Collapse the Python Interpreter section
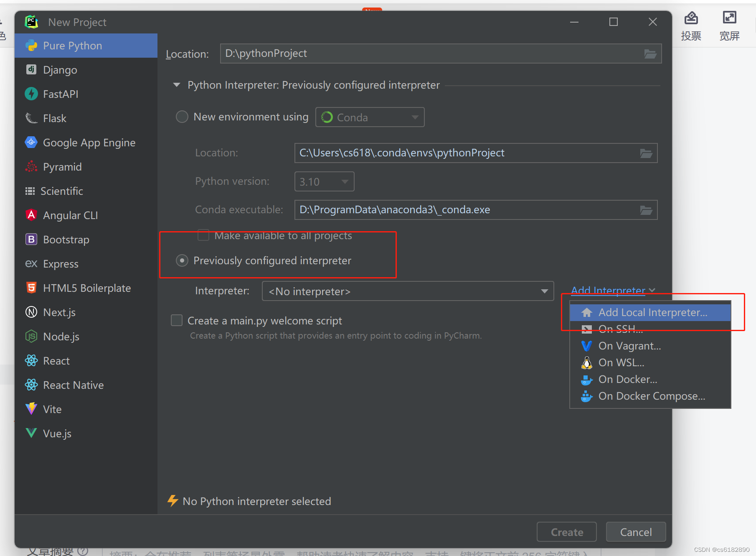 pos(177,85)
